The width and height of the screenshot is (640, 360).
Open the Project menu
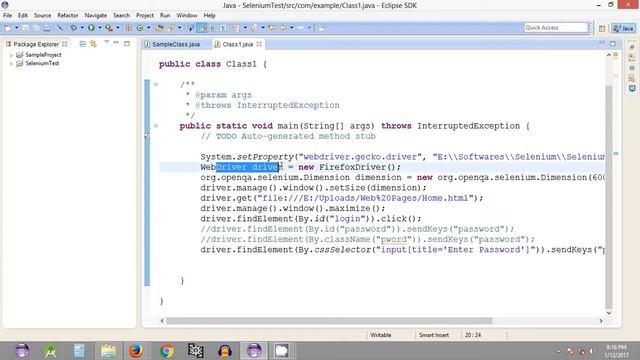[145, 16]
